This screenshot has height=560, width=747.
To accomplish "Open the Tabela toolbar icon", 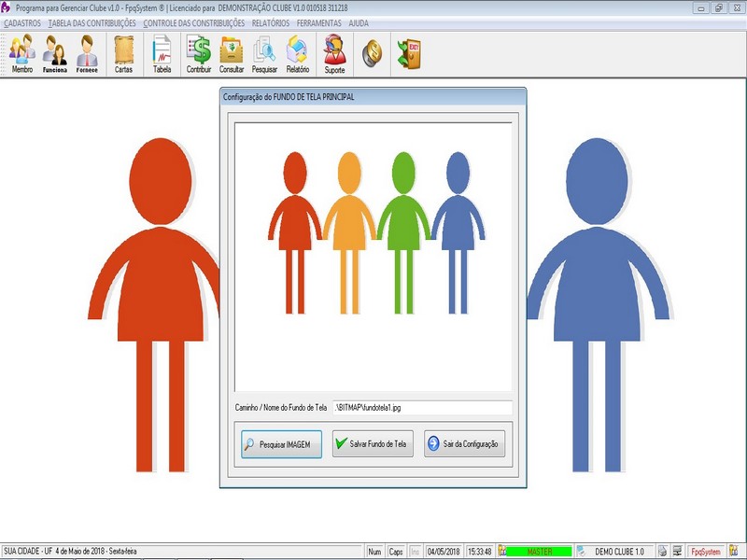I will coord(162,54).
